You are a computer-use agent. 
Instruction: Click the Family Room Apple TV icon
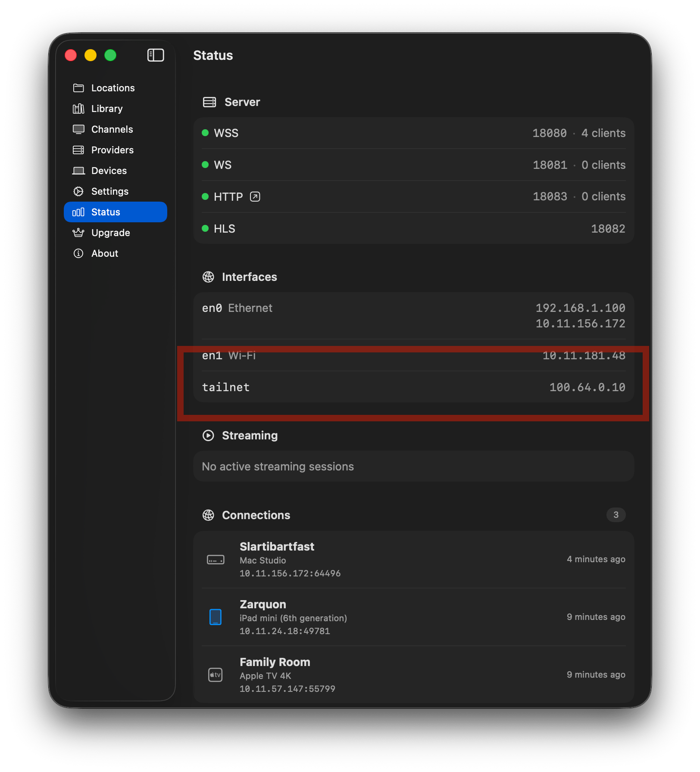216,675
